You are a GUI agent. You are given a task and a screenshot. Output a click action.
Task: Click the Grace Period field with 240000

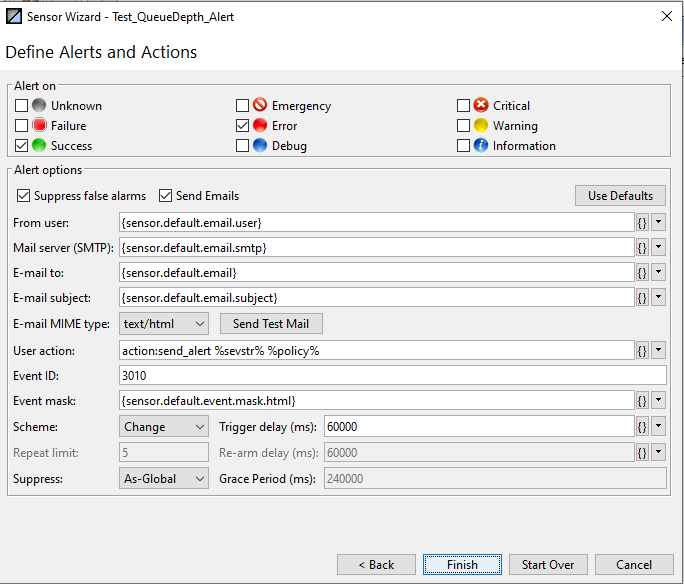[495, 479]
